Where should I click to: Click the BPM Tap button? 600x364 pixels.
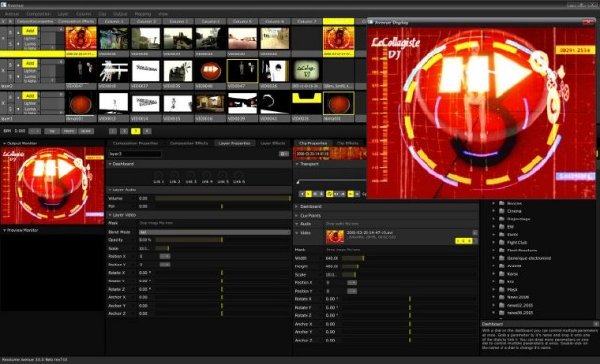[52, 131]
